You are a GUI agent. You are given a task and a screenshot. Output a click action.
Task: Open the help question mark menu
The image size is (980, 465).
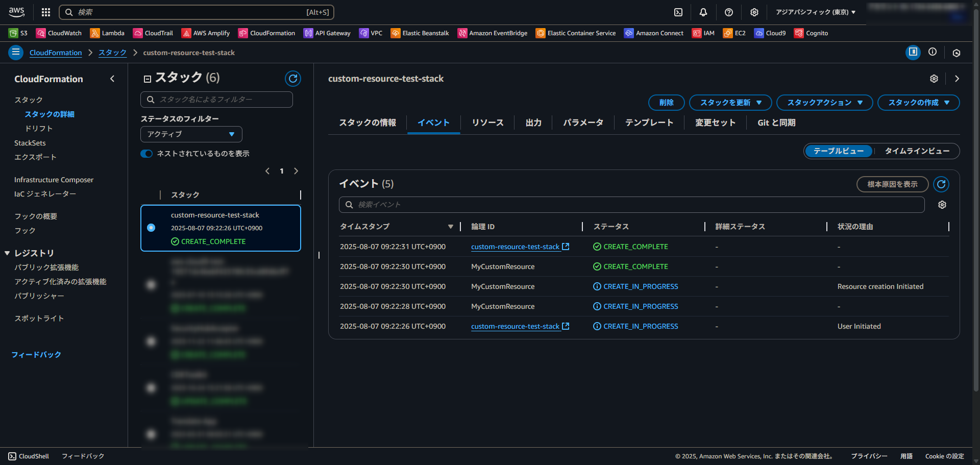coord(729,12)
